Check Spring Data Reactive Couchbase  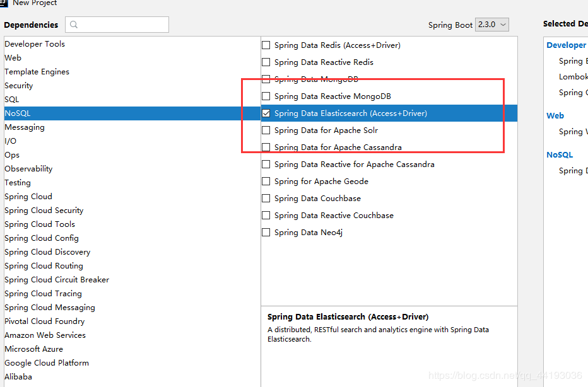[266, 216]
